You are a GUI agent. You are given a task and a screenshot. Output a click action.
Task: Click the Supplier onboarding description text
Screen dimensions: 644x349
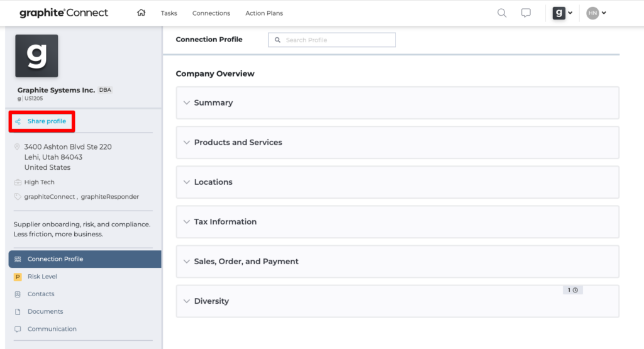82,229
